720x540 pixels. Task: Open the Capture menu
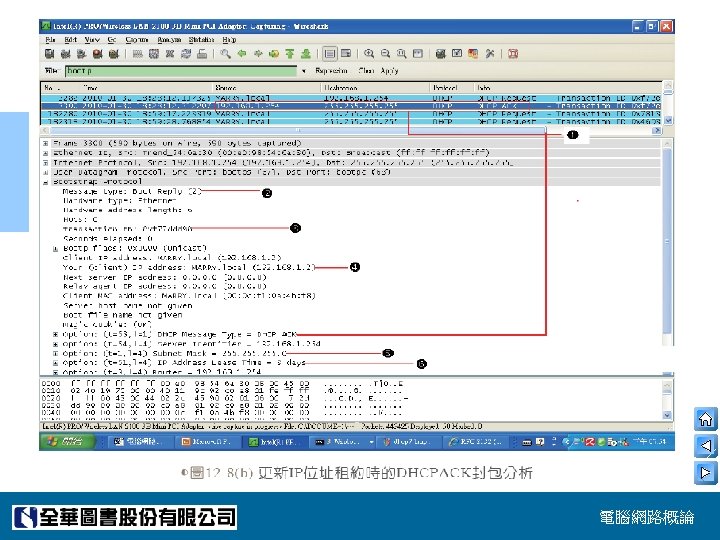[x=136, y=40]
